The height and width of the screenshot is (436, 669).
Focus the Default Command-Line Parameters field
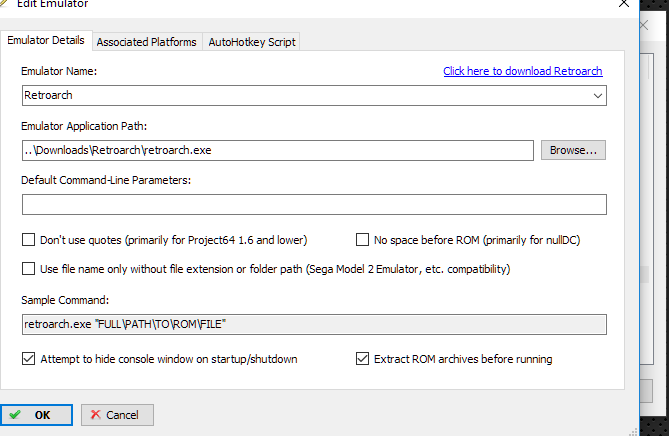tap(314, 204)
